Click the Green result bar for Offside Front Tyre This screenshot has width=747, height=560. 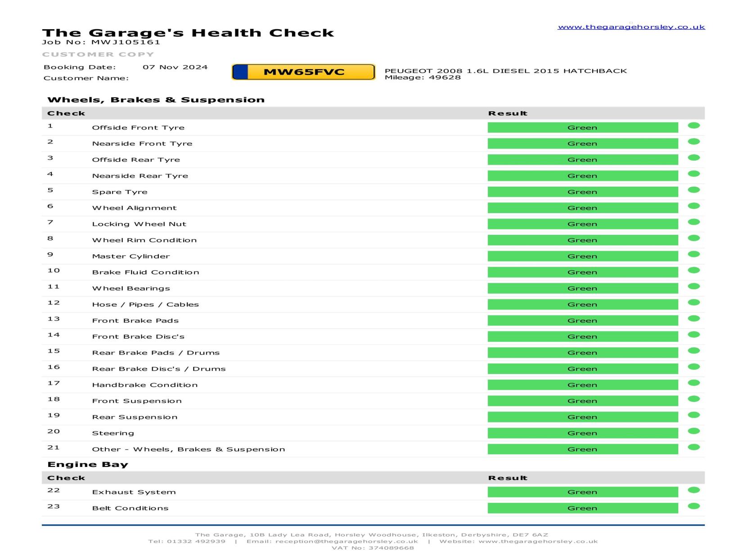pyautogui.click(x=583, y=128)
